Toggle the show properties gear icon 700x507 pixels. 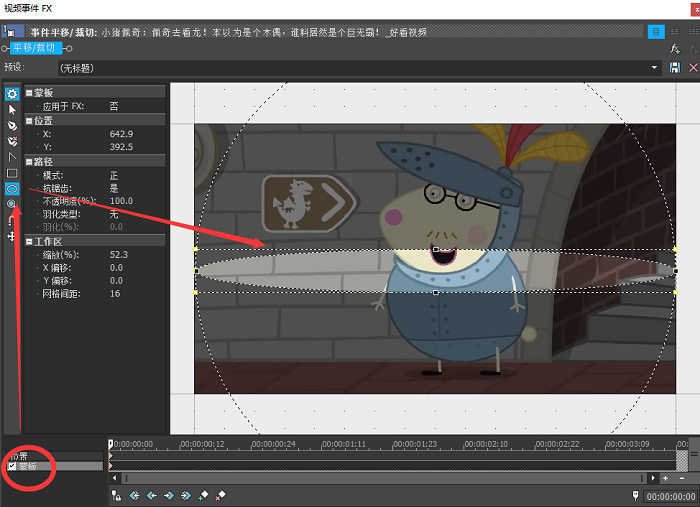[12, 94]
